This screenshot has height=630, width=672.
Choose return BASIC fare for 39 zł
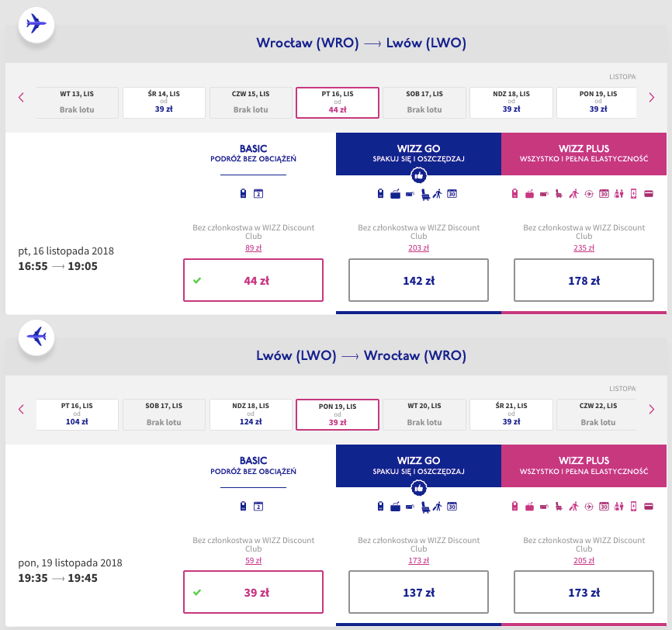coord(253,592)
